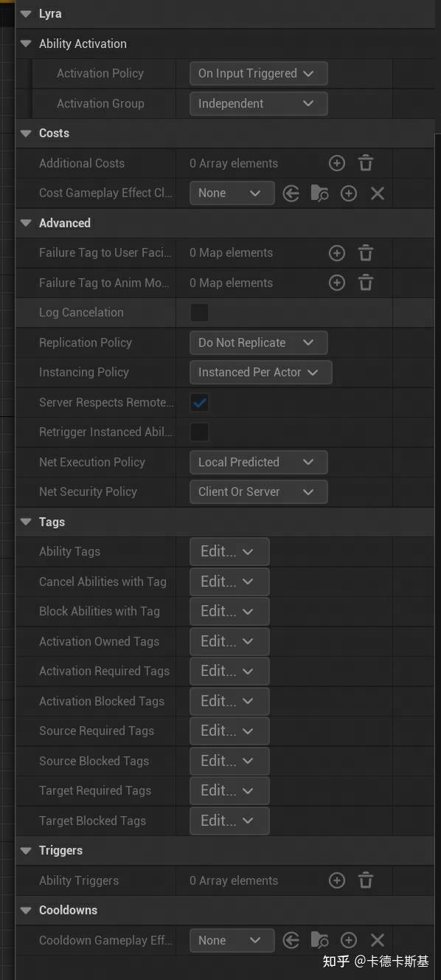The image size is (441, 980).
Task: Edit Source Blocked Tags
Action: 229,761
